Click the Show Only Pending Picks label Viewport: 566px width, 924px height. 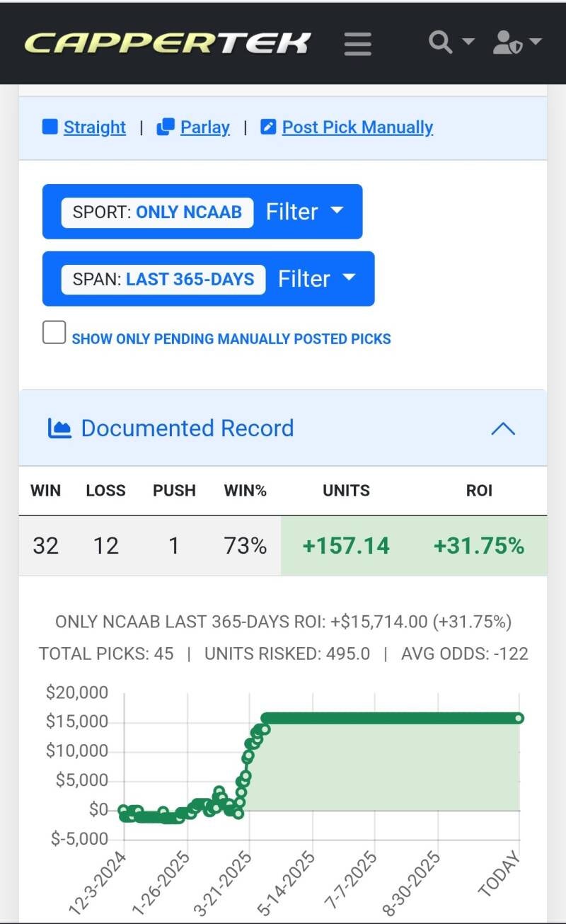[231, 338]
